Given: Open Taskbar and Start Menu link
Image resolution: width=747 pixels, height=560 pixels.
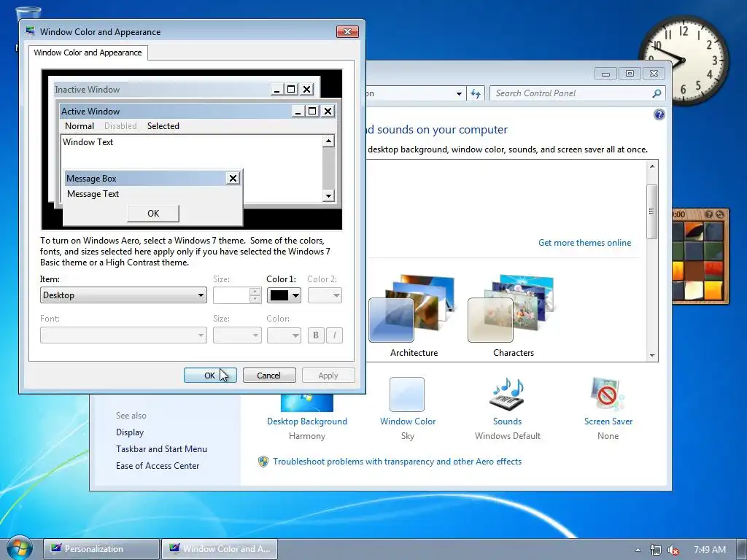Looking at the screenshot, I should 161,448.
